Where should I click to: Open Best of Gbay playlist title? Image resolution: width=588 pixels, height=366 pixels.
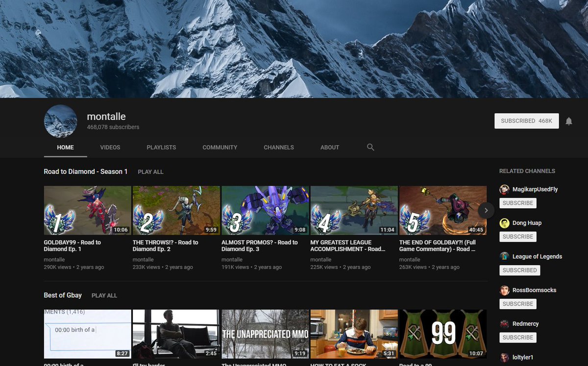point(63,295)
